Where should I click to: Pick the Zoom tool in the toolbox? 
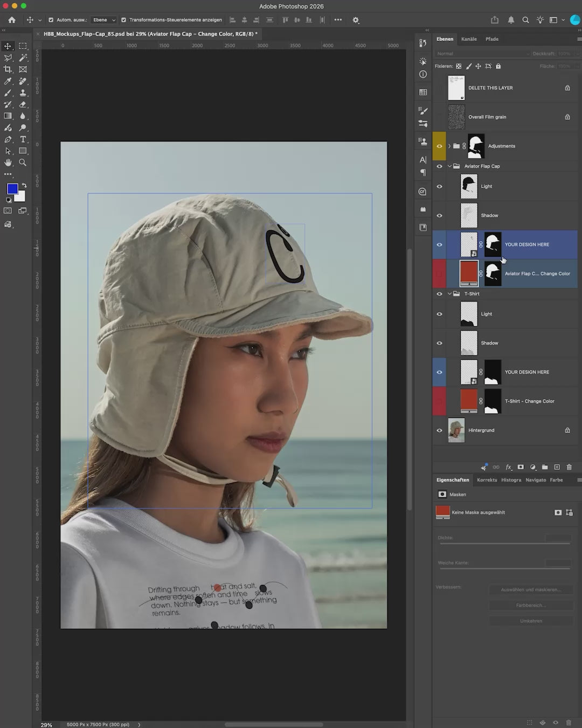click(x=23, y=162)
